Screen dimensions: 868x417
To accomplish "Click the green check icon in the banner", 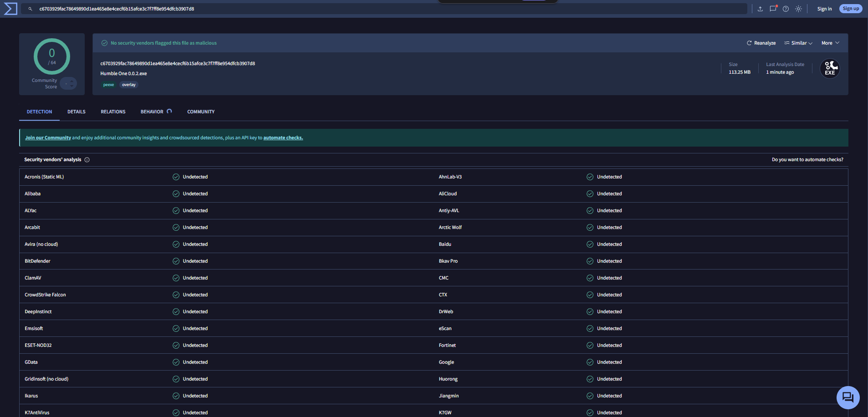I will (104, 43).
